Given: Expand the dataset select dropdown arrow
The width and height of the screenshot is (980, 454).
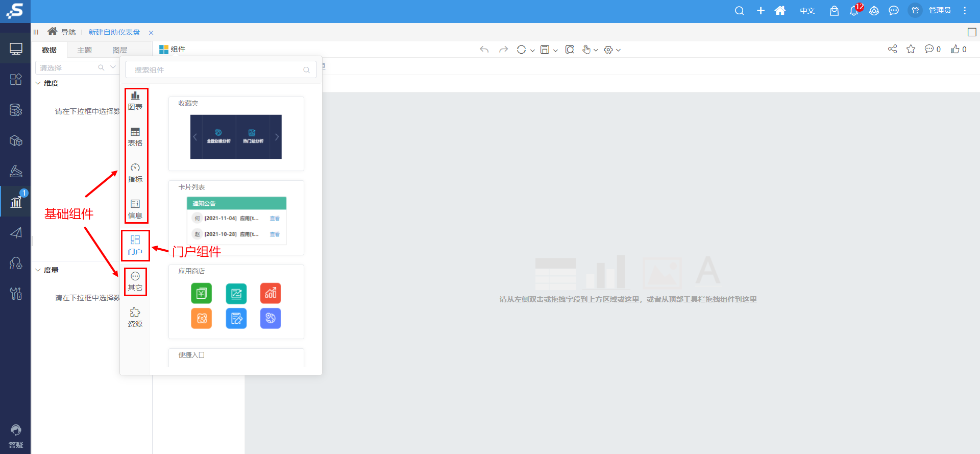Looking at the screenshot, I should point(113,67).
